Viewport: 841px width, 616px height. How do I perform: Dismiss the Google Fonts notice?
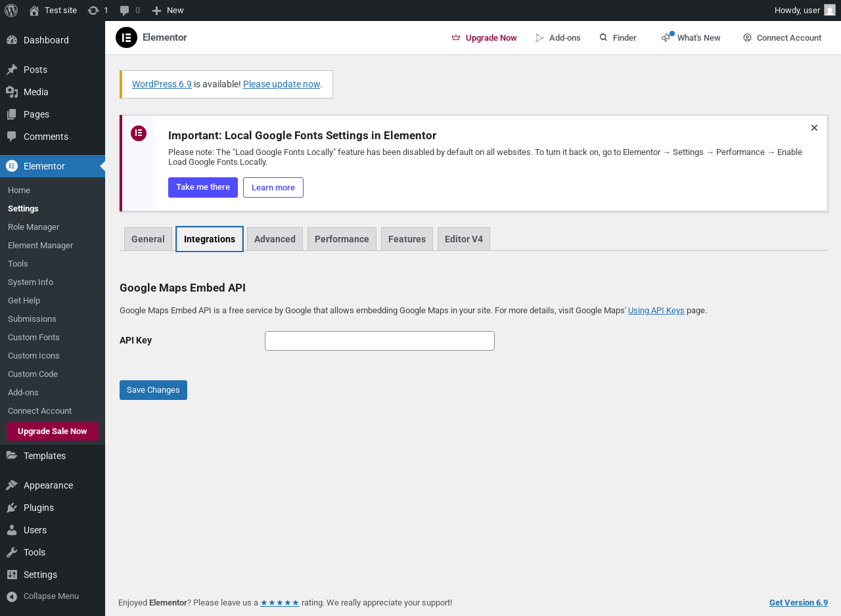[814, 128]
